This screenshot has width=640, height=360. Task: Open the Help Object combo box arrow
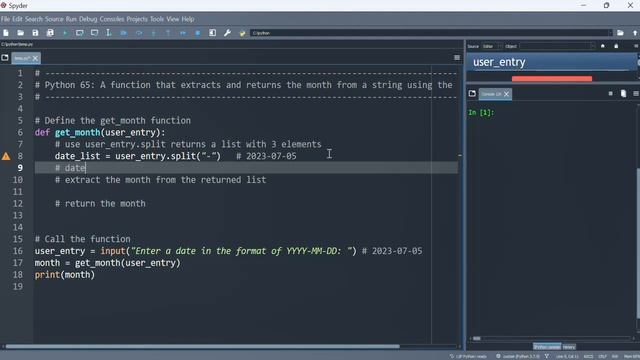[592, 46]
